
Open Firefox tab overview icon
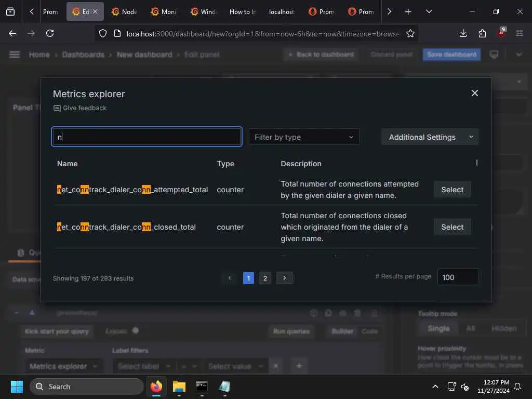pos(10,11)
